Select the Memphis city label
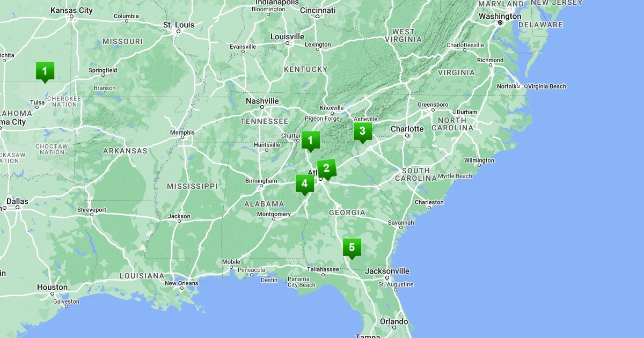The image size is (644, 338). point(182,133)
